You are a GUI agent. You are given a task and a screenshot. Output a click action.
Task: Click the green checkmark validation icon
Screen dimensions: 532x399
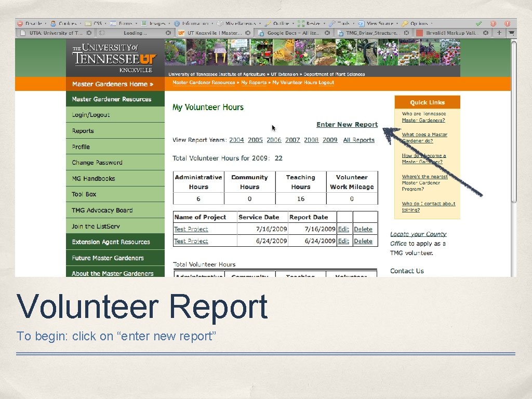point(478,23)
